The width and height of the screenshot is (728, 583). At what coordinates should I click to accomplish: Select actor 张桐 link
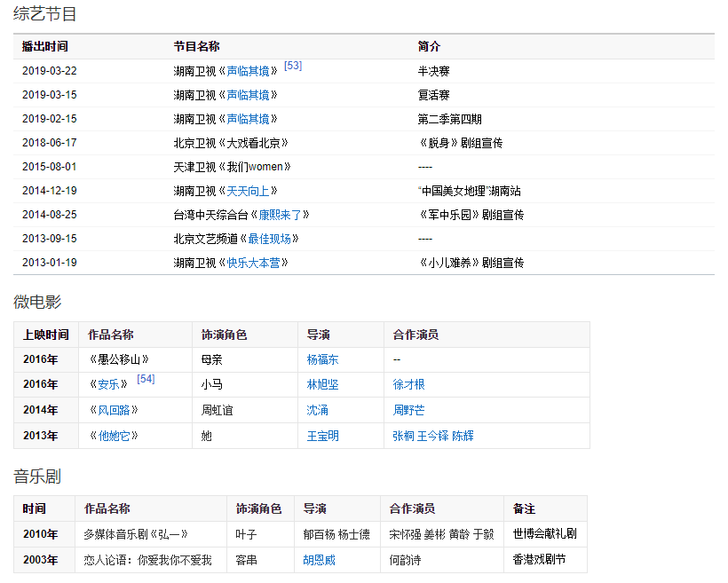[403, 436]
